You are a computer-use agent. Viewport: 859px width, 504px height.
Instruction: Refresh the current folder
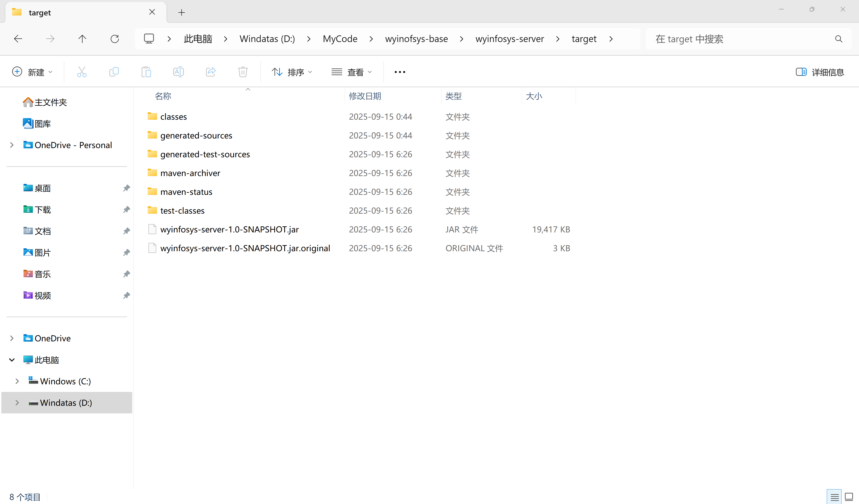115,39
